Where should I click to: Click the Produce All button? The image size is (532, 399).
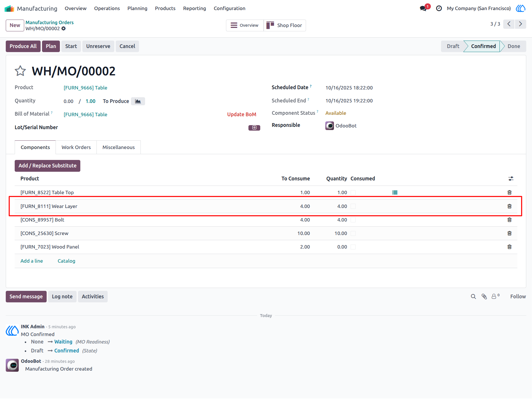click(23, 46)
